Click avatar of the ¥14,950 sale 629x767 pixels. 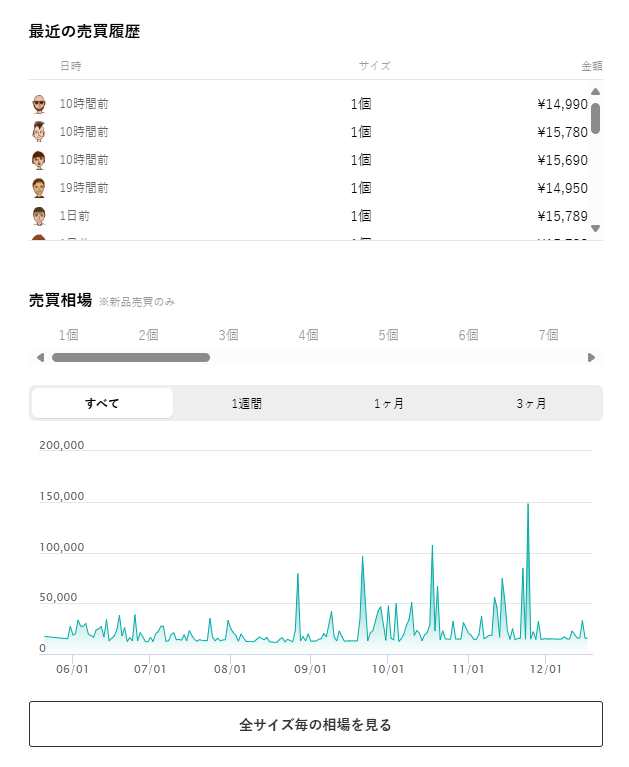39,188
